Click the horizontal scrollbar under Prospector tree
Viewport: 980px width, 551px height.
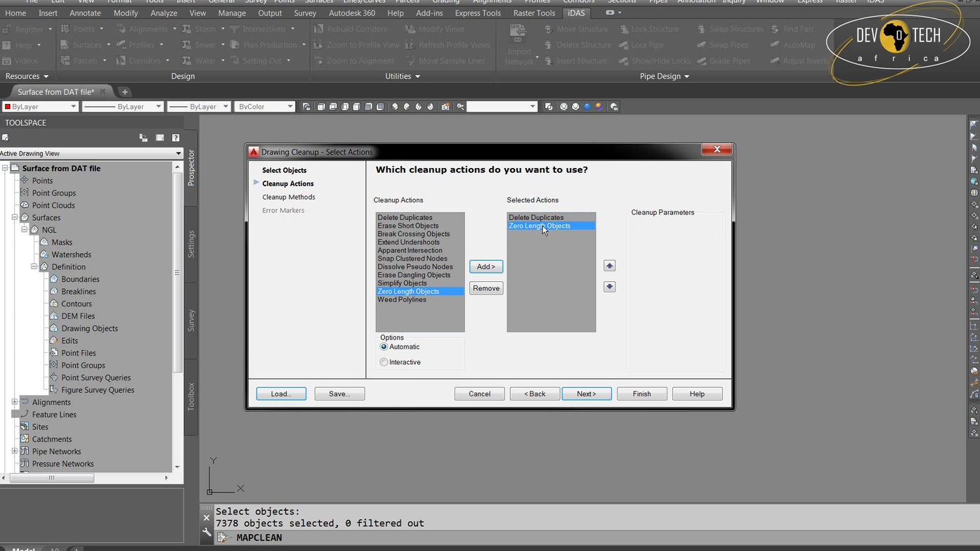(86, 478)
